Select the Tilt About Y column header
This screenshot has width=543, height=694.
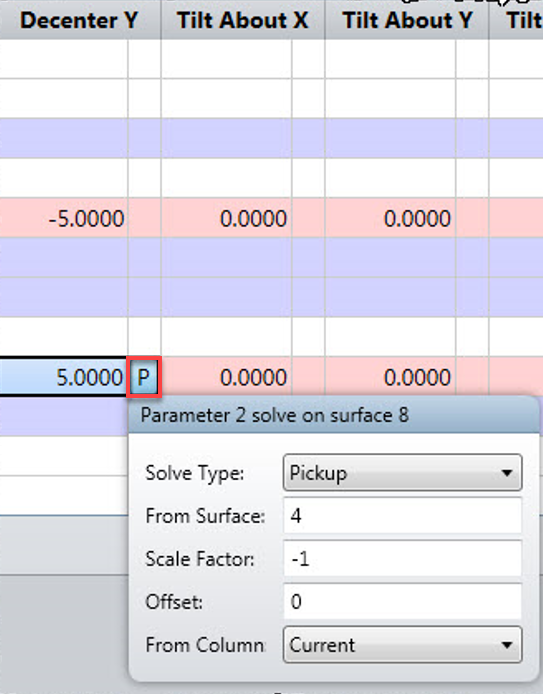pyautogui.click(x=407, y=20)
